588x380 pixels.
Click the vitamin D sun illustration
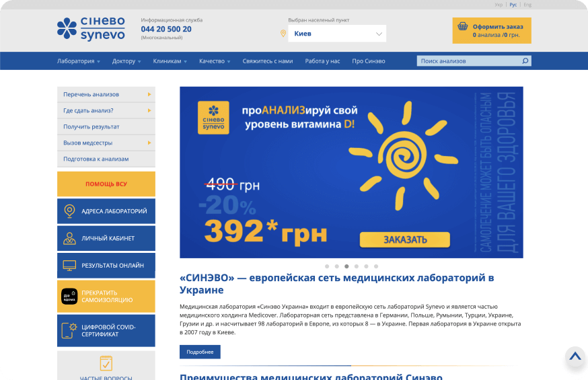coord(403,155)
